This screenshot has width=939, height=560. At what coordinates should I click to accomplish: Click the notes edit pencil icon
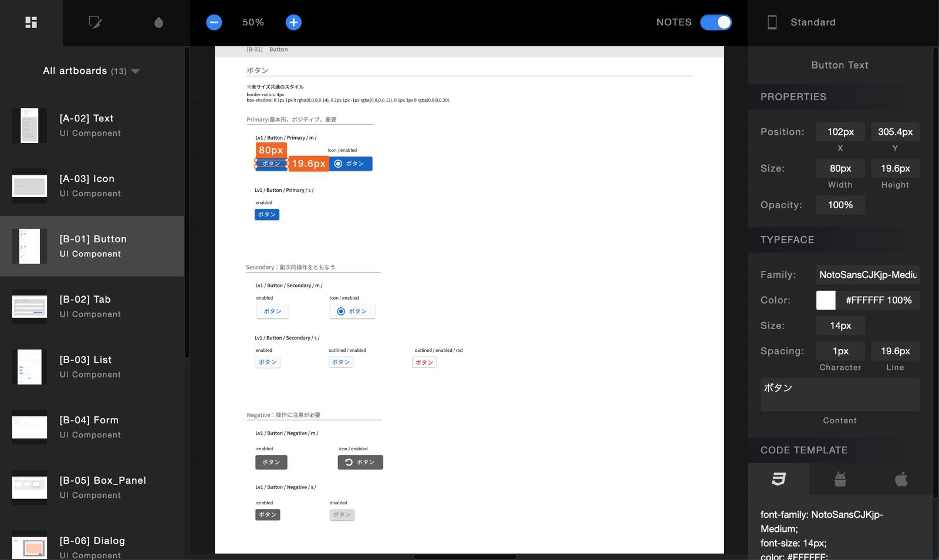pyautogui.click(x=94, y=22)
